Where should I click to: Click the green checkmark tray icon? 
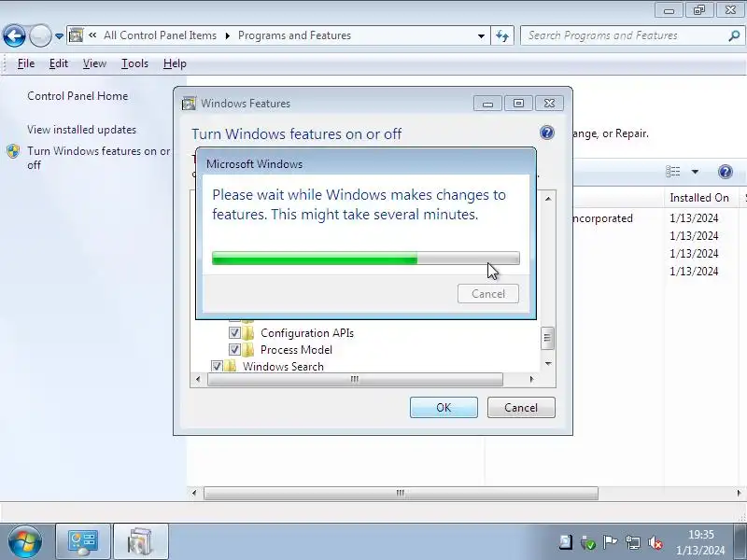tap(588, 542)
